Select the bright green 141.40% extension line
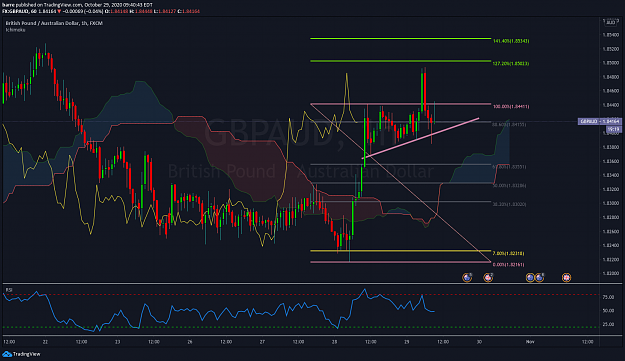Screen dimensions: 625x361 (x=401, y=39)
